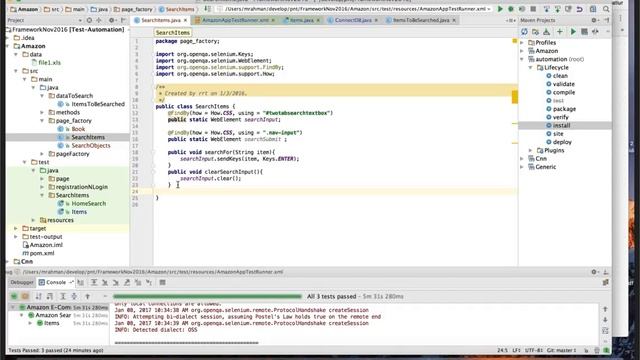Hide the Maven Projects panel
The height and width of the screenshot is (360, 640).
(607, 20)
